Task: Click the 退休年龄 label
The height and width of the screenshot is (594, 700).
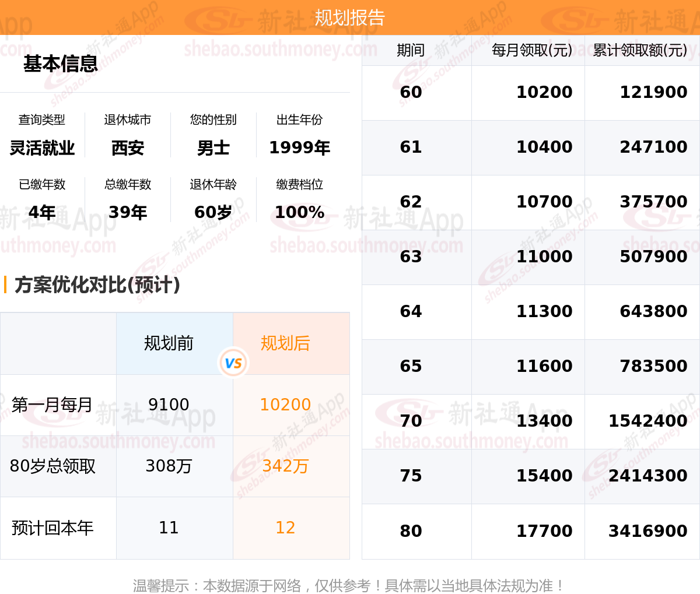Action: click(x=213, y=184)
